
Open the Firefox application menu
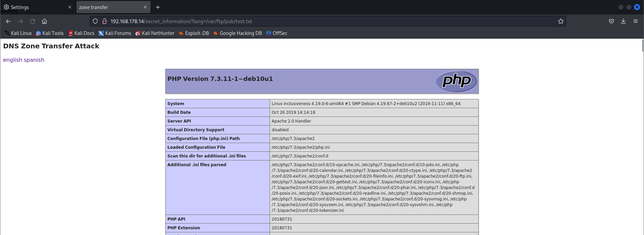pos(635,21)
